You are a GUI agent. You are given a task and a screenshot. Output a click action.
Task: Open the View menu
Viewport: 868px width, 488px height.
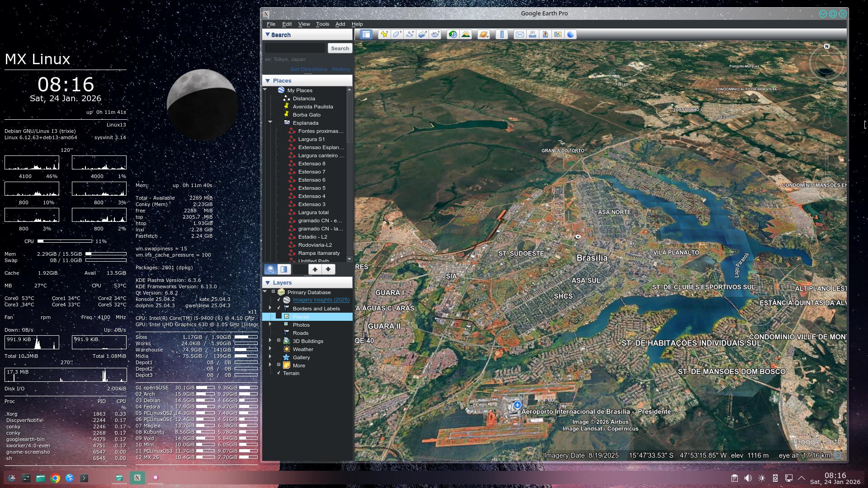point(304,24)
